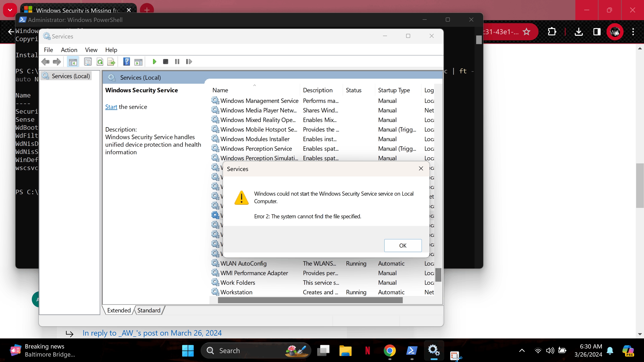The image size is (644, 362).
Task: Show hidden icons in system tray
Action: point(522,351)
